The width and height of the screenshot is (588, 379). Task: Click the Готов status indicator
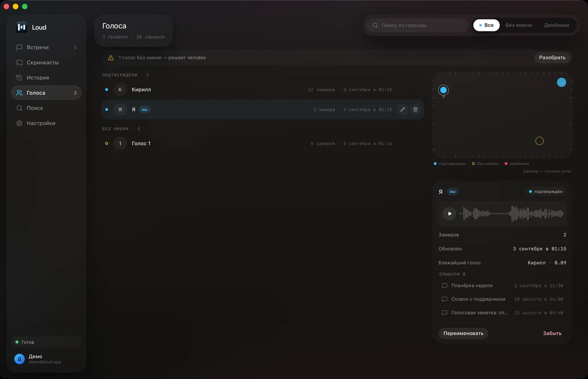(46, 342)
